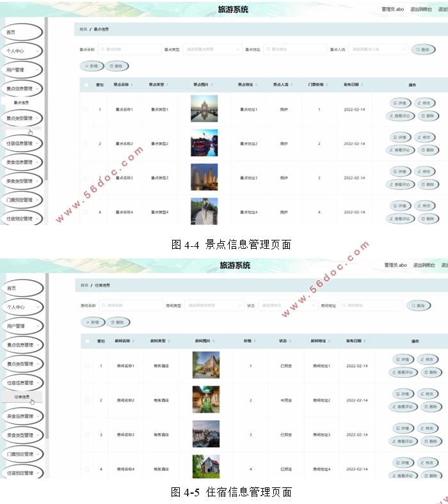Screen dimensions: 448x504
Task: Expand 门票预定管理 menu on 住宿信息 page sidebar
Action: click(x=22, y=454)
